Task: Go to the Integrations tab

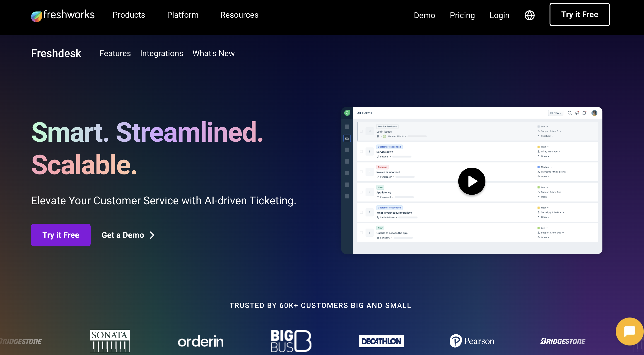Action: click(x=162, y=53)
